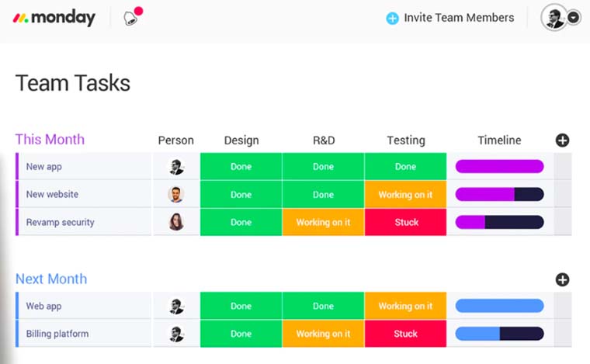Click person avatar for Billing platform row
The height and width of the screenshot is (364, 590).
176,334
